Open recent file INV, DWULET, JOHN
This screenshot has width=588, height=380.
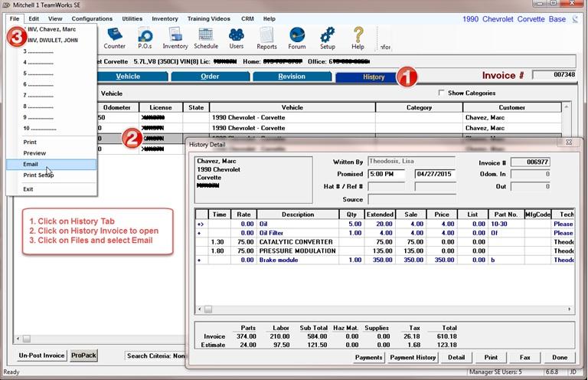point(51,40)
